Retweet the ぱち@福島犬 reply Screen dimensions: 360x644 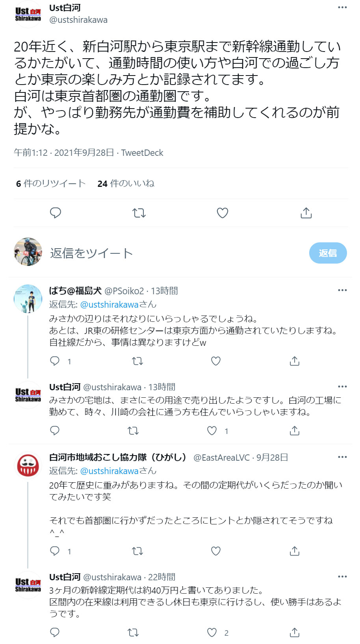137,361
